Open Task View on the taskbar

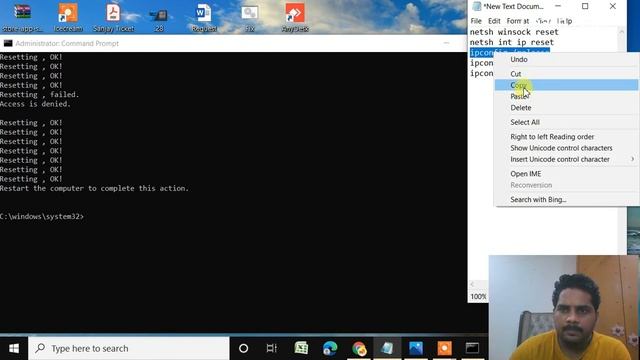271,348
